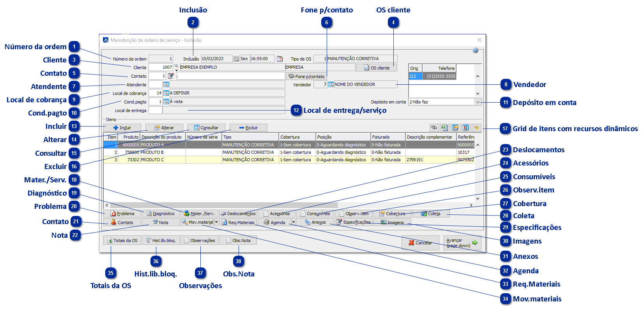Click the edit note icon beside Contato field
The image size is (644, 310).
click(171, 76)
